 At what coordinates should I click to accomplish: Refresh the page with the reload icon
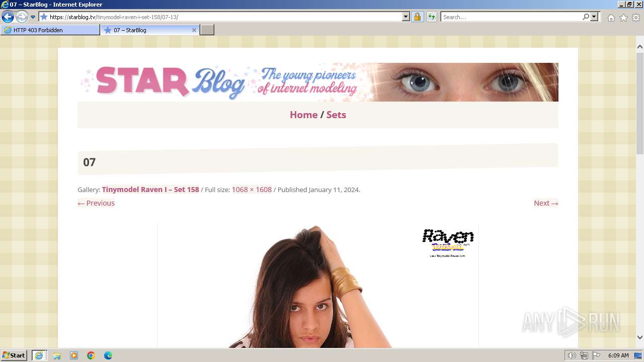pos(431,17)
